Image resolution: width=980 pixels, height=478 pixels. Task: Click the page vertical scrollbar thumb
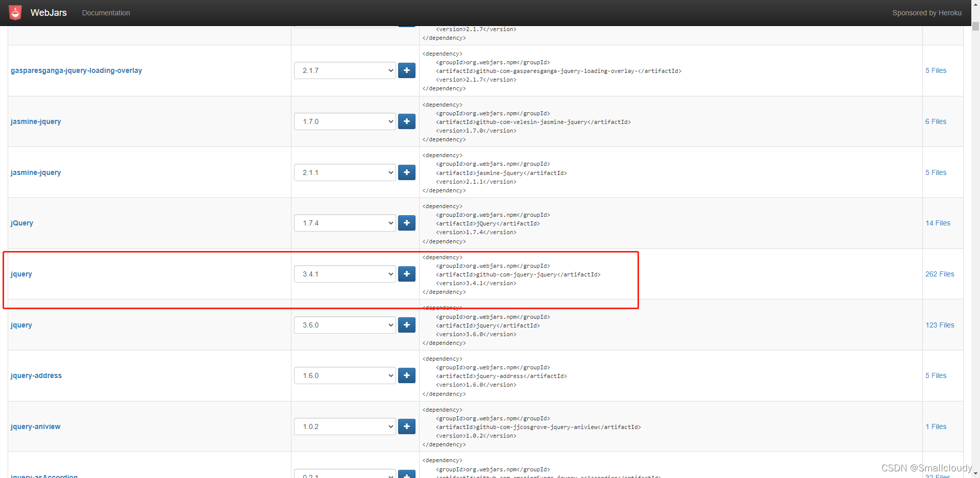click(x=975, y=26)
